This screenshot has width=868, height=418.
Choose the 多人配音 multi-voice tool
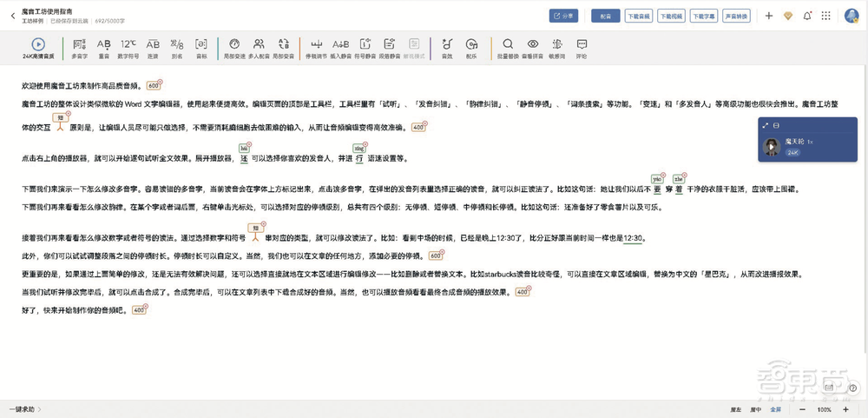coord(259,45)
